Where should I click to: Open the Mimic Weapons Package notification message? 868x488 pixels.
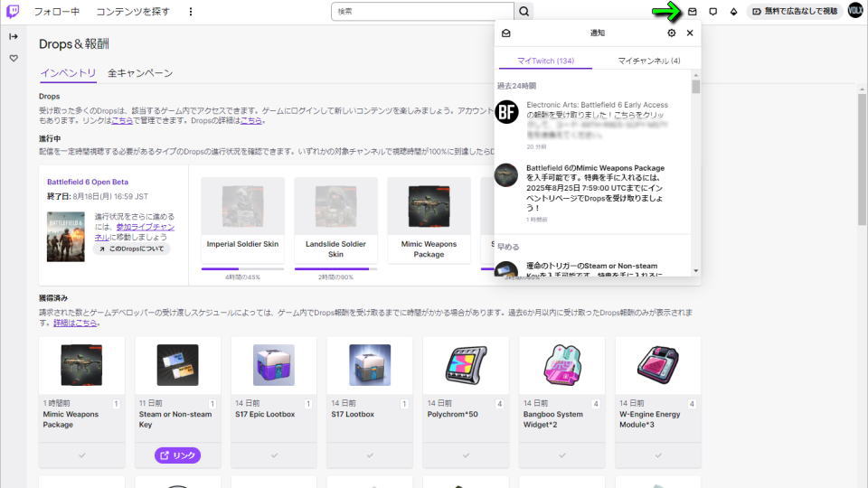click(596, 188)
